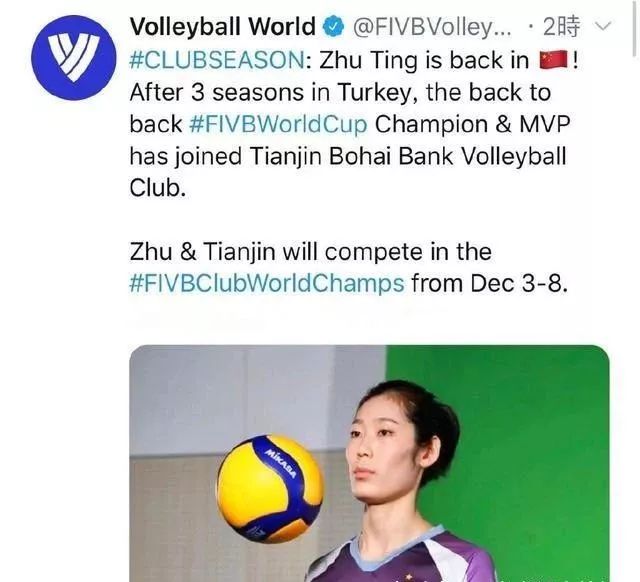Follow the #FIVBWorldCup hashtag link
The image size is (640, 582).
[x=278, y=124]
